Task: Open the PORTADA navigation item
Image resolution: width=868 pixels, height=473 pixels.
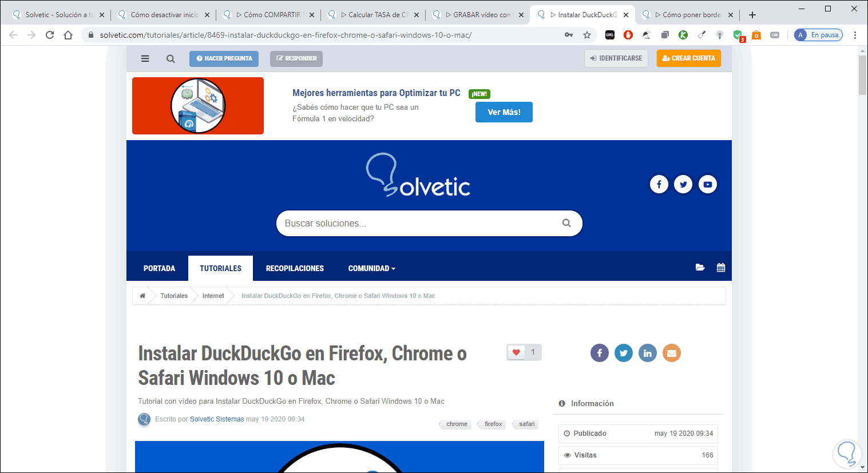Action: [159, 268]
